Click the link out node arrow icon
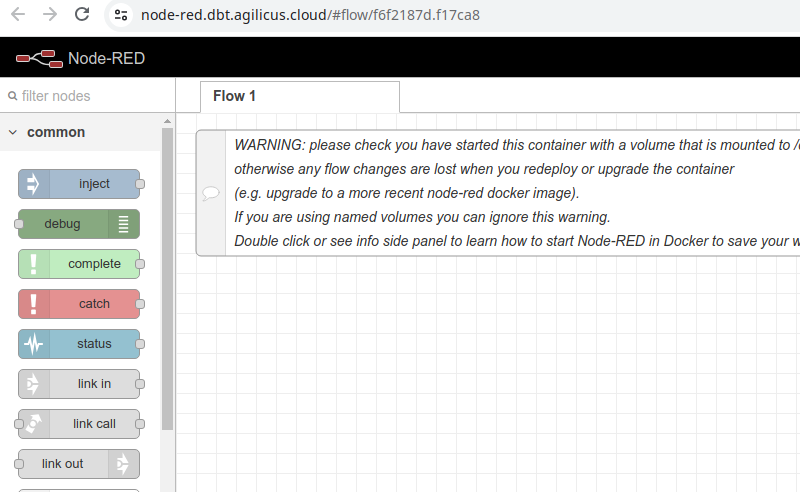 click(123, 464)
